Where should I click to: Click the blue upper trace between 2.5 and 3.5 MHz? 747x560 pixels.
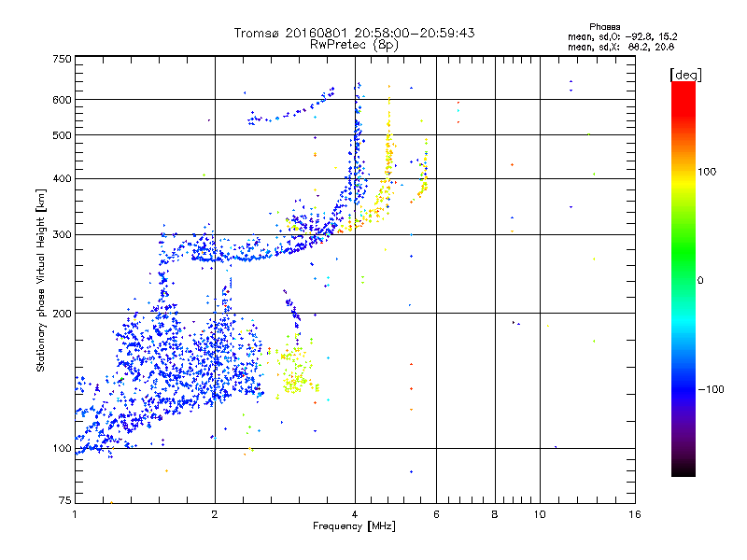coord(290,107)
